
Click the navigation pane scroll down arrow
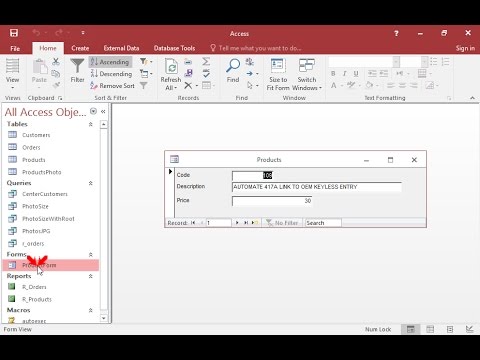point(104,318)
